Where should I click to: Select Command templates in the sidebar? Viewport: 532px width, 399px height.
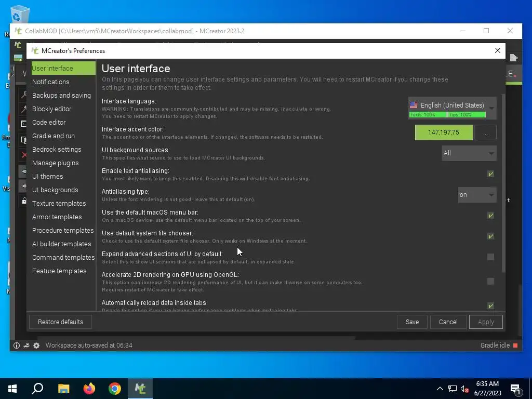point(63,258)
